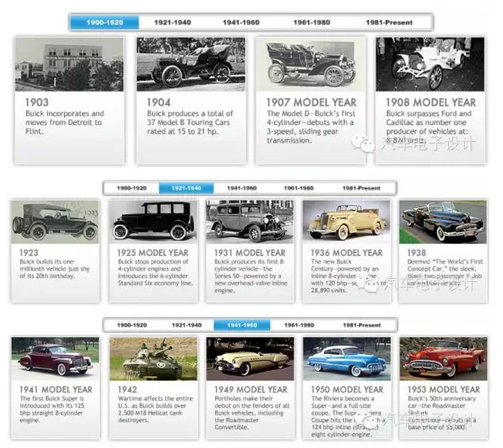This screenshot has height=448, width=503.
Task: View the 1908 white car photo
Action: pos(430,64)
